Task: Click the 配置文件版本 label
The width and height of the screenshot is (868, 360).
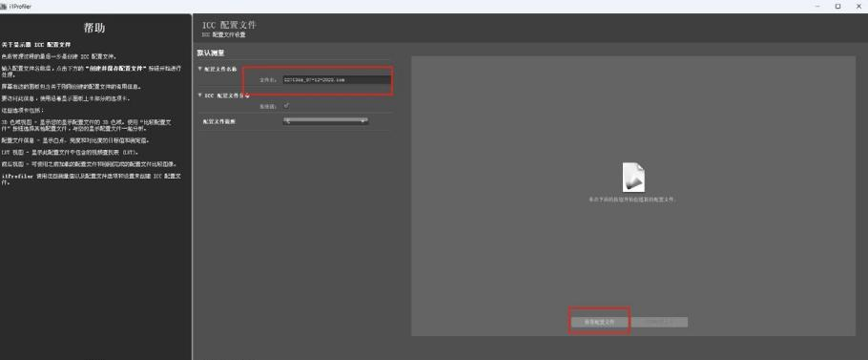Action: point(219,121)
